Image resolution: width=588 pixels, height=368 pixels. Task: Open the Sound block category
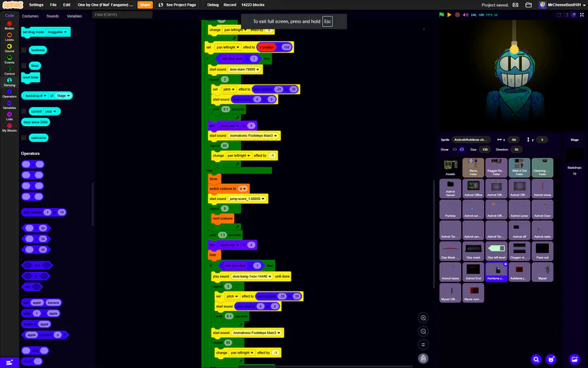9,48
